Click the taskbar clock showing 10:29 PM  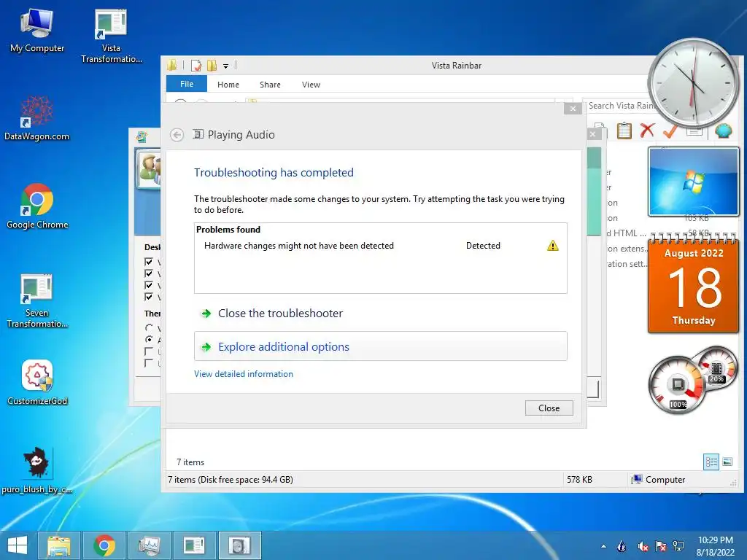point(715,546)
